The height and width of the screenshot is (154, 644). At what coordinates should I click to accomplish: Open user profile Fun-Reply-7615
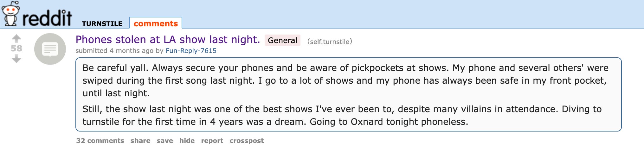(x=191, y=51)
